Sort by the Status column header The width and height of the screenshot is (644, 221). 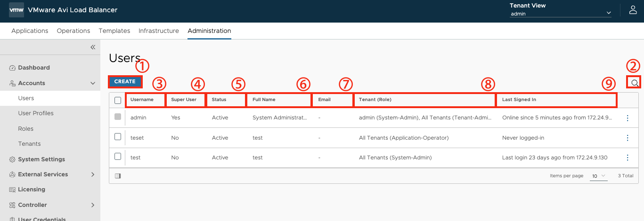219,100
